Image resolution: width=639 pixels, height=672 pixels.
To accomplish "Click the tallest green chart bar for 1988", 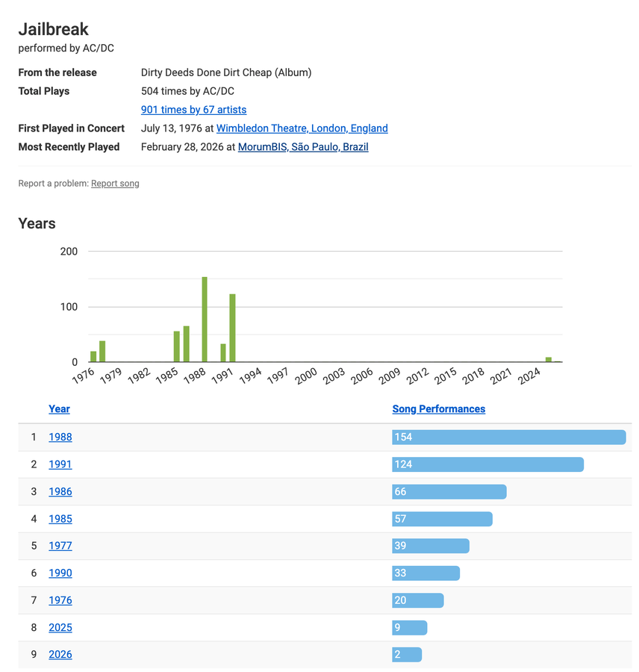I will [x=205, y=321].
